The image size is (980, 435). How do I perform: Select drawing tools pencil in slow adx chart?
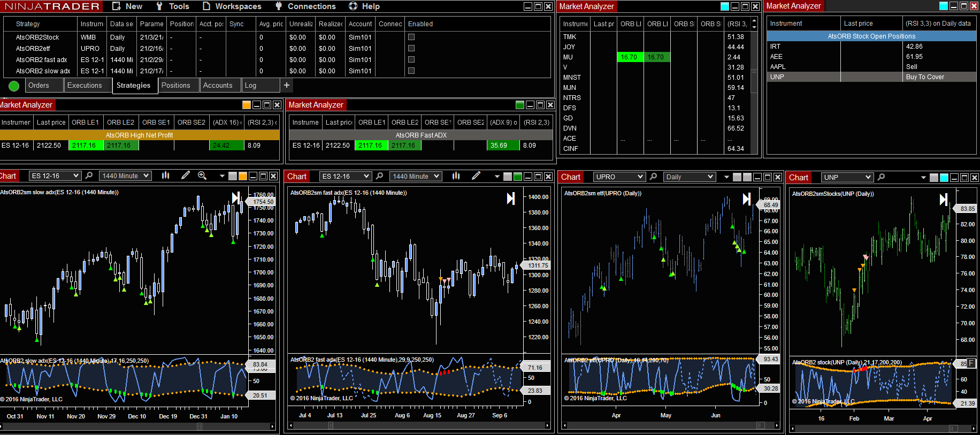click(x=186, y=175)
